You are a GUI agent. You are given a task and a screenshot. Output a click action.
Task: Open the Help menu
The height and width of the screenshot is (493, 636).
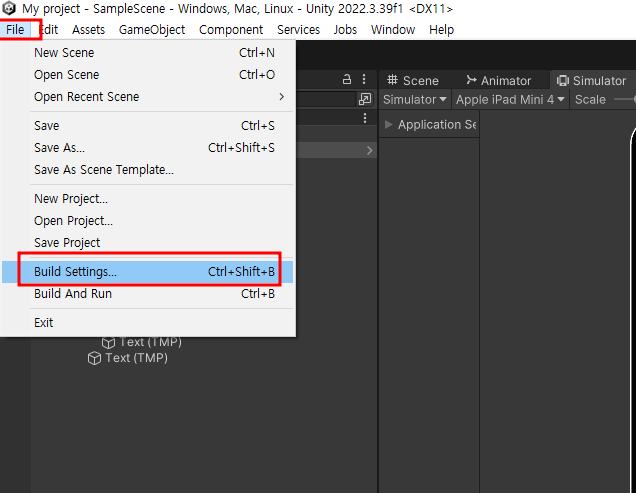pyautogui.click(x=441, y=30)
